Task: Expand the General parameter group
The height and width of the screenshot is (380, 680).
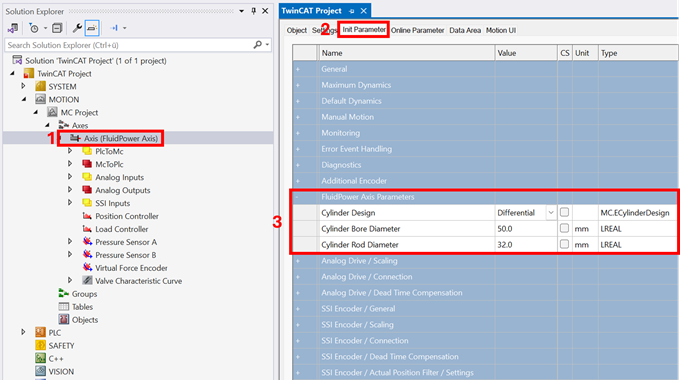Action: tap(298, 69)
